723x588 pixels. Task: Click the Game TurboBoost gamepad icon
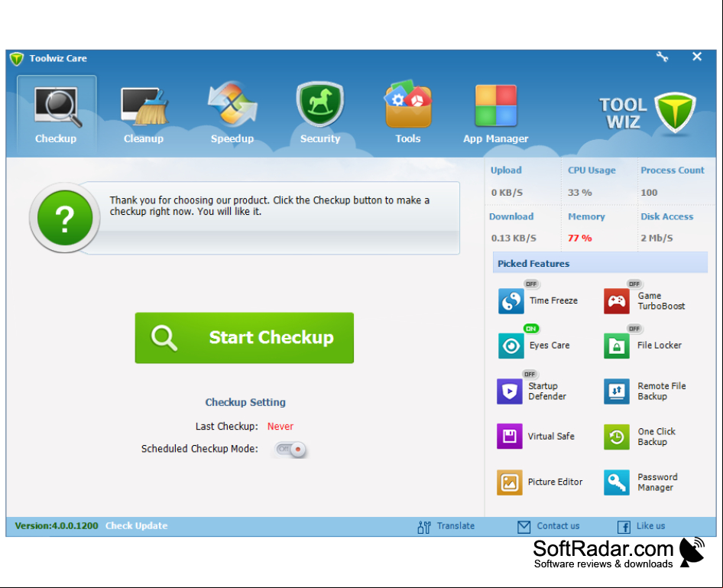tap(617, 301)
